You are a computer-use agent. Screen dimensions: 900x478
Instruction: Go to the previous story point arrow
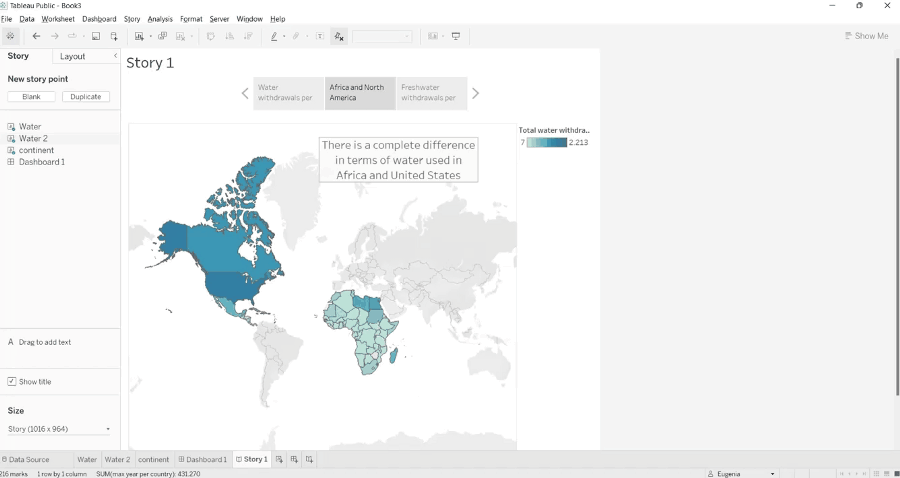pos(245,93)
